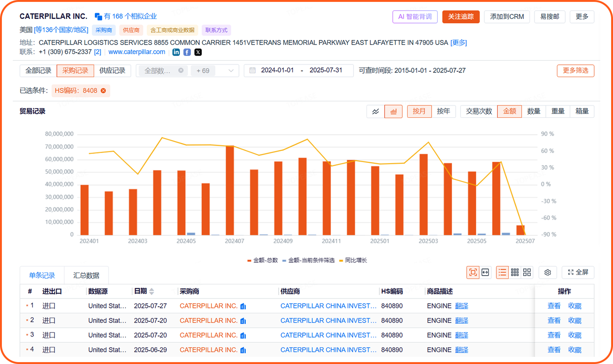This screenshot has width=613, height=364.
Task: Switch chart metric to 交易次数
Action: [478, 111]
